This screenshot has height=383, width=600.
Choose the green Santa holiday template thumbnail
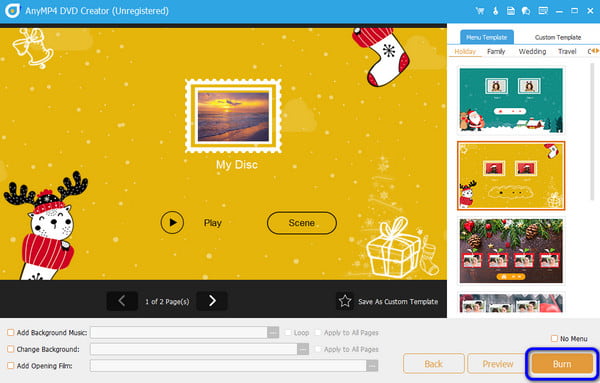[x=511, y=100]
